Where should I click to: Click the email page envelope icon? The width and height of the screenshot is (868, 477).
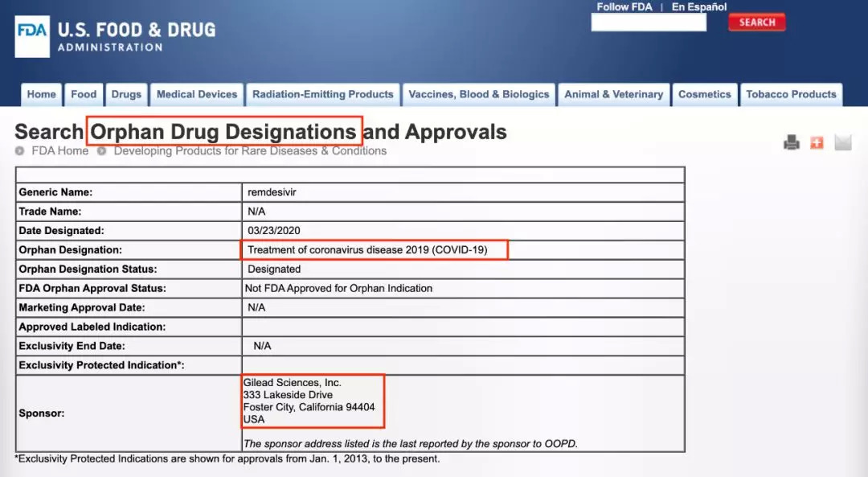(x=843, y=142)
